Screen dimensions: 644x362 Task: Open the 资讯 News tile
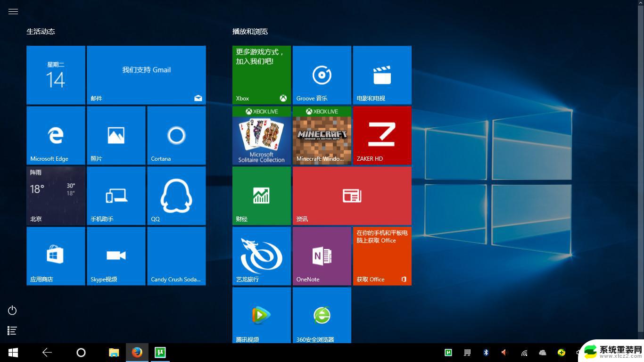click(x=352, y=196)
